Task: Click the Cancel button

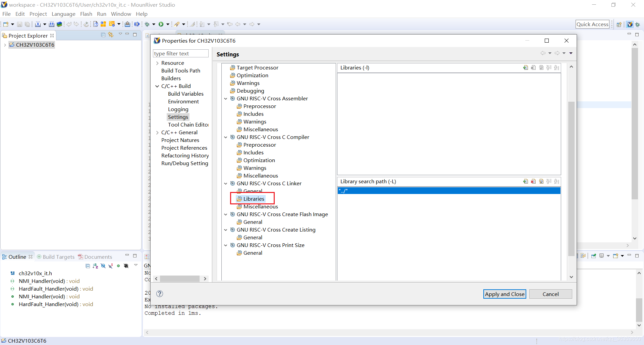Action: click(550, 294)
